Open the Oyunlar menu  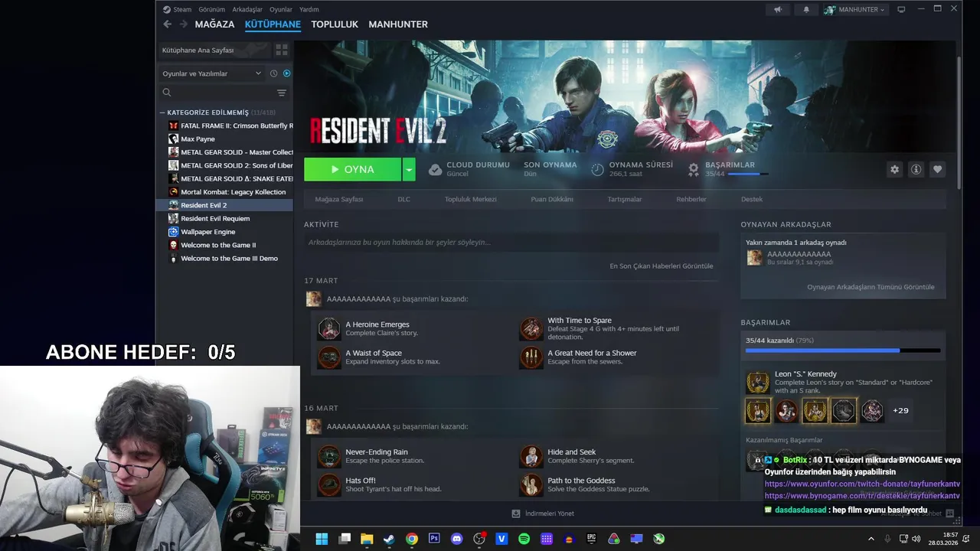pyautogui.click(x=281, y=9)
